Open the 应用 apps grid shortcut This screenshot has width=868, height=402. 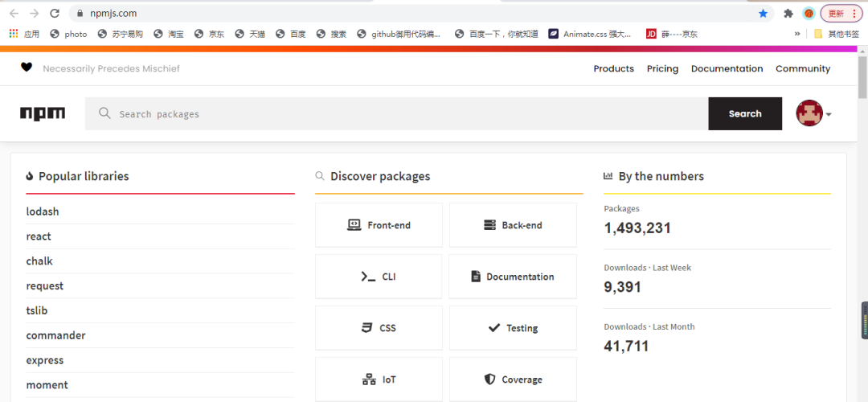click(24, 34)
